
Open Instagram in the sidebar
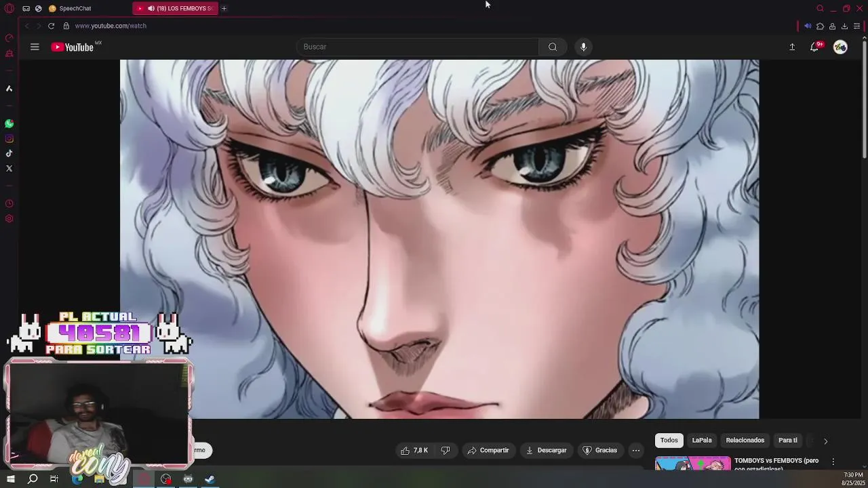click(9, 139)
